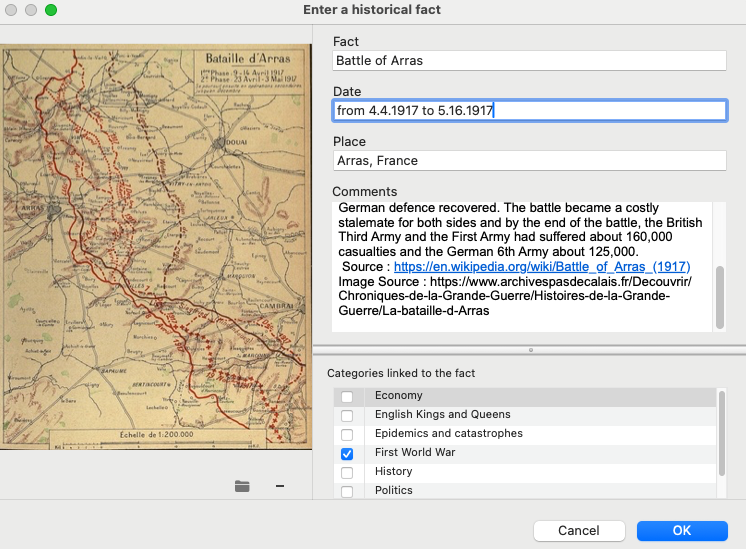Cancel the historical fact dialog

(579, 530)
